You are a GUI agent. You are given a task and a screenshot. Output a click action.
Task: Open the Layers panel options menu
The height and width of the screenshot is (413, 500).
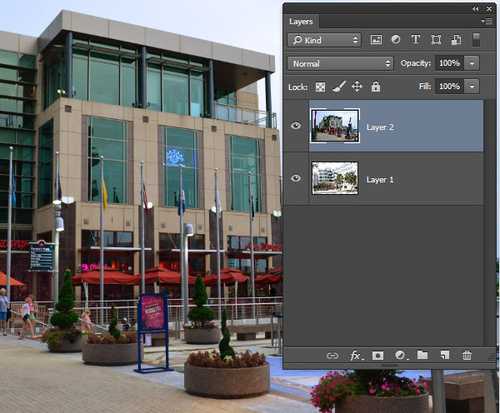[x=487, y=21]
